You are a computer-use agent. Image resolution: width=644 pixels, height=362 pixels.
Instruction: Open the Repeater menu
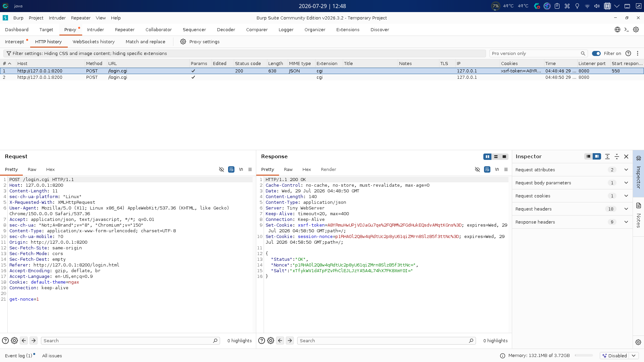80,18
